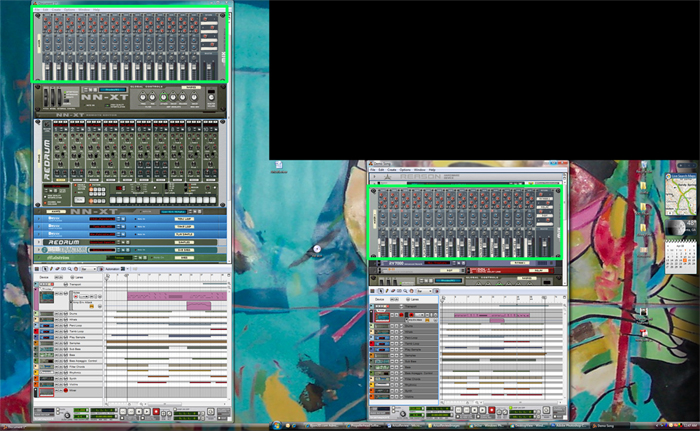Collapse the RV7000 reverb device in Demo Song
Viewport: 700px width, 431px height.
374,264
